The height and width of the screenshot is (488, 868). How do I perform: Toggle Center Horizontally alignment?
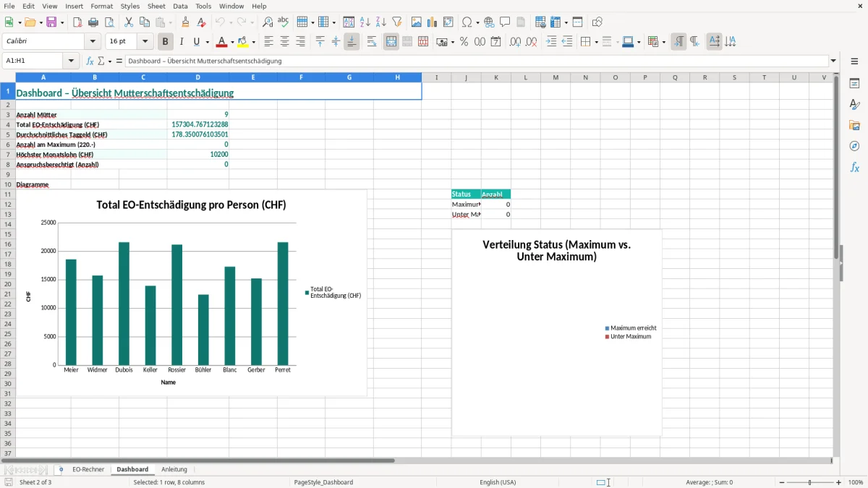coord(285,42)
